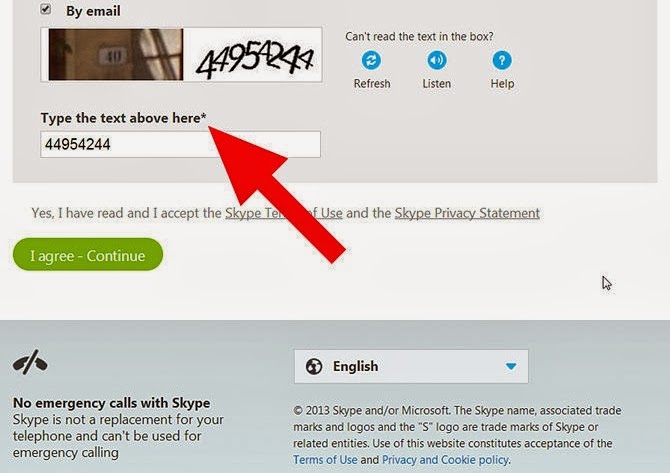Click the Help label text
The height and width of the screenshot is (473, 670).
coord(502,83)
